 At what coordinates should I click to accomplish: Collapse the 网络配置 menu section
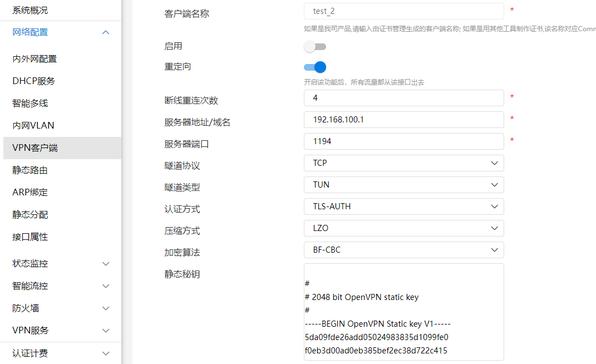click(x=60, y=32)
